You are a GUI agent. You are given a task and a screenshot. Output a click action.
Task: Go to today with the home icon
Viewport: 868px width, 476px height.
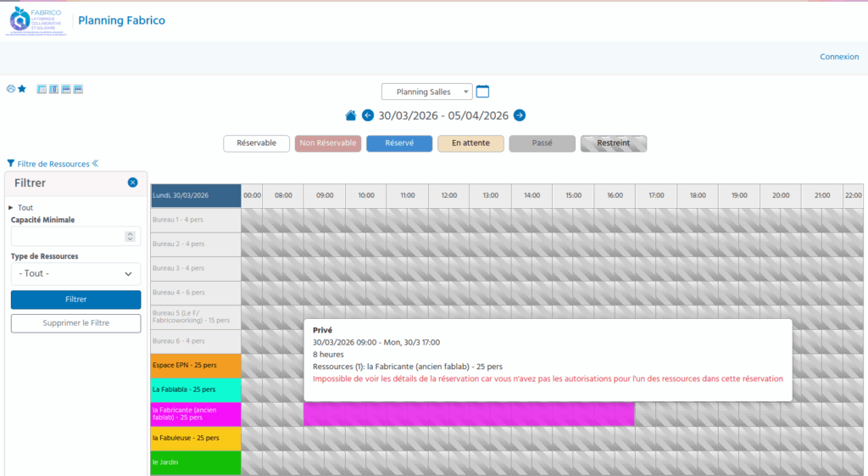351,115
